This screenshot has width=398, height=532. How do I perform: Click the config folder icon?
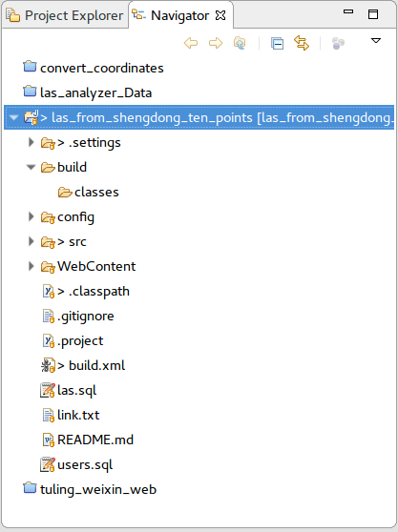48,217
